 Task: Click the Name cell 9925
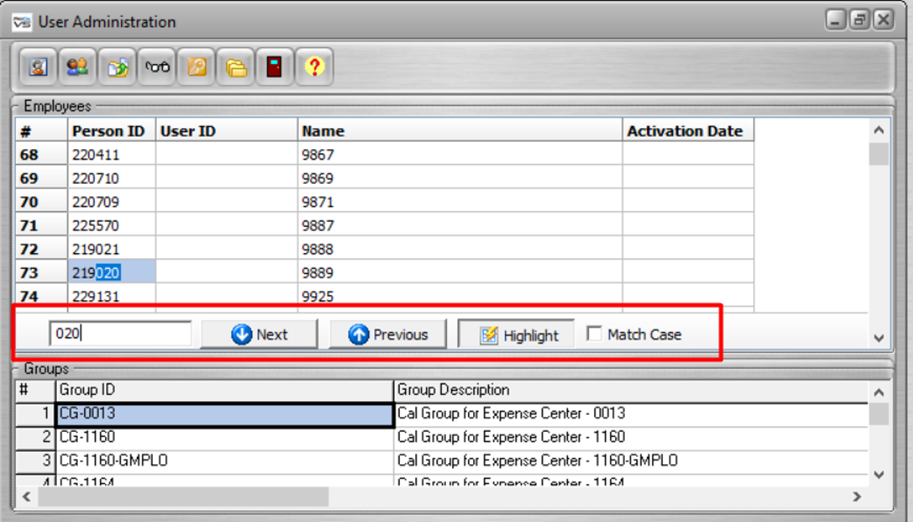coord(460,296)
